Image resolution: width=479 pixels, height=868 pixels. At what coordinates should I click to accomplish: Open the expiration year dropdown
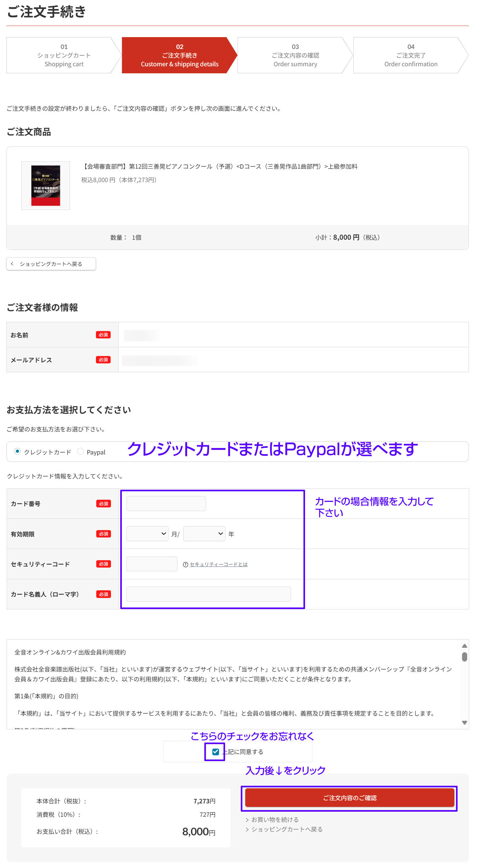coord(204,534)
